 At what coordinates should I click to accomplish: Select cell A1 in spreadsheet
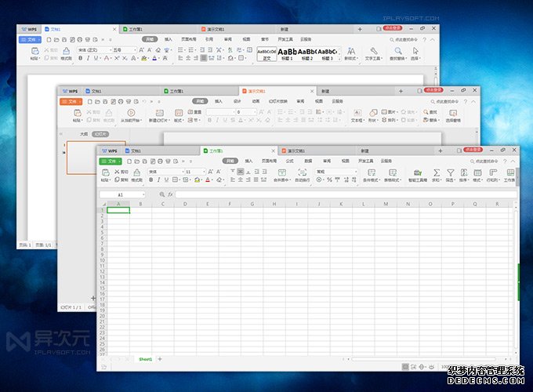pos(118,210)
